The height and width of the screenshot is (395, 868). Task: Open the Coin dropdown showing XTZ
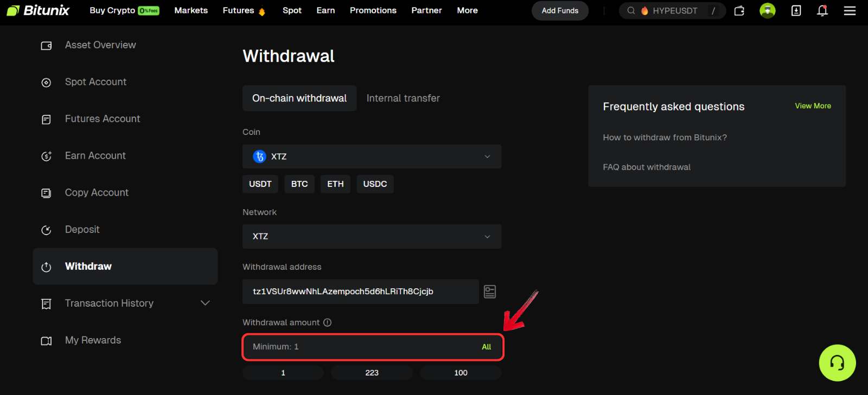372,156
